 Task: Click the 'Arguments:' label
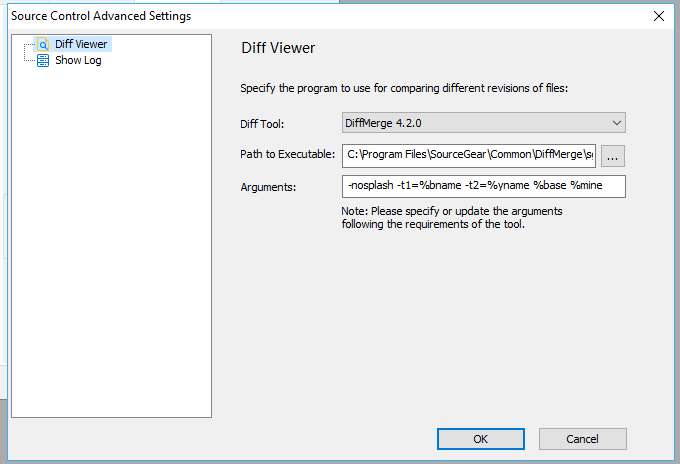pos(268,187)
